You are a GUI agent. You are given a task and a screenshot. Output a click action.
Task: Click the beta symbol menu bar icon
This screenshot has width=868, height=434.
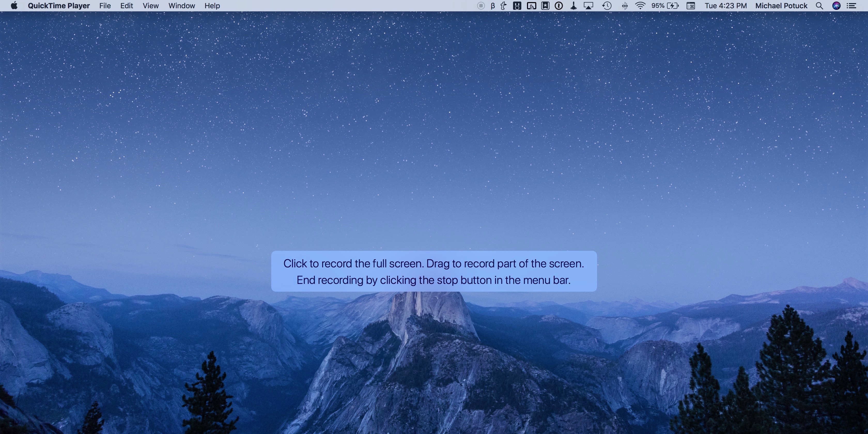tap(493, 6)
